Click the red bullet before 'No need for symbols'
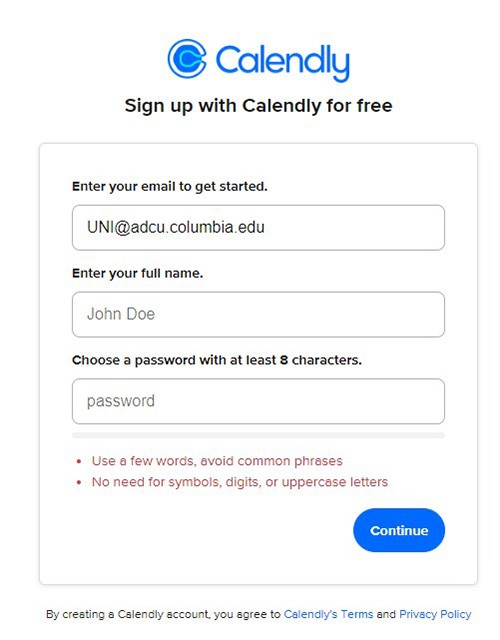Image resolution: width=500 pixels, height=640 pixels. [x=79, y=483]
